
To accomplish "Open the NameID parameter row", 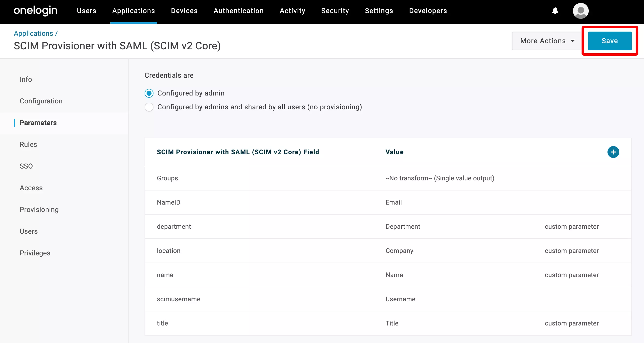I will tap(388, 203).
